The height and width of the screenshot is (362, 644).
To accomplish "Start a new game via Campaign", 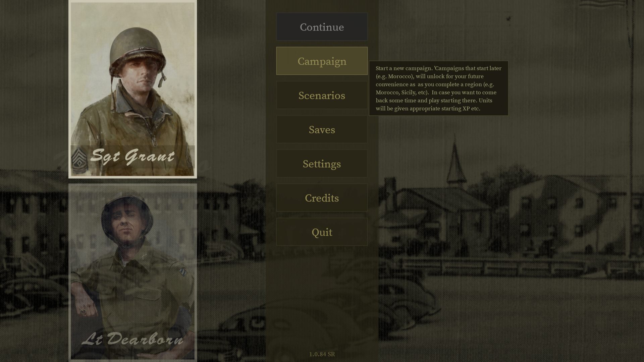I will click(322, 61).
